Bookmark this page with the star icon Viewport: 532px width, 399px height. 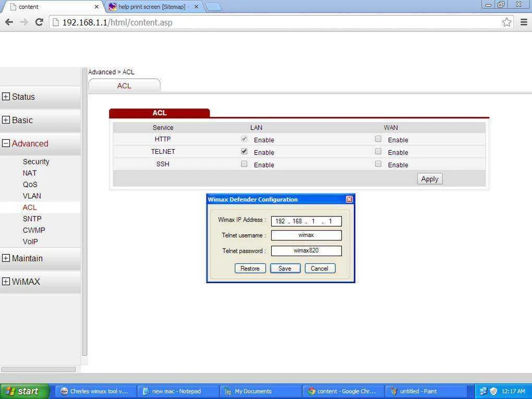pyautogui.click(x=506, y=22)
